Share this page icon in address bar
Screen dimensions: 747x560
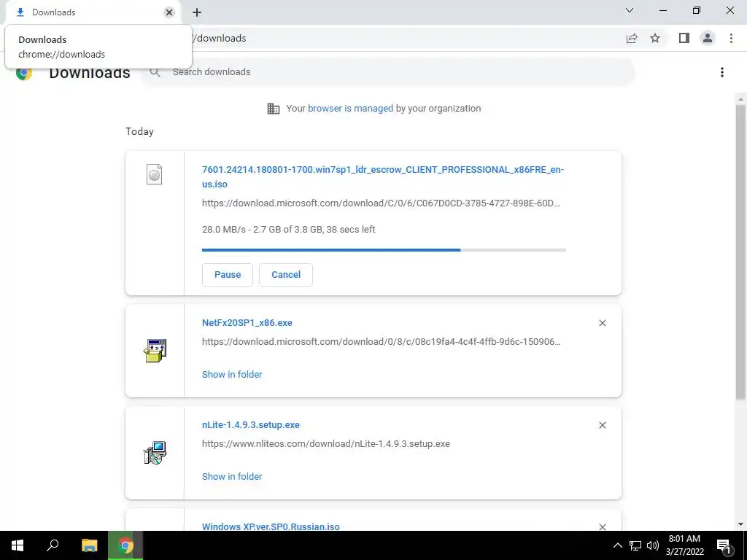[632, 38]
